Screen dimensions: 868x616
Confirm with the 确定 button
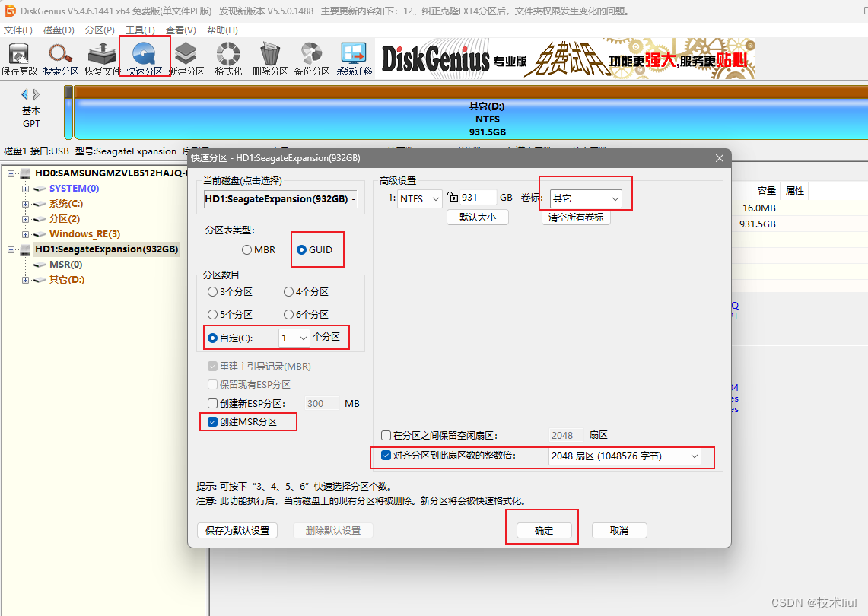pos(544,530)
